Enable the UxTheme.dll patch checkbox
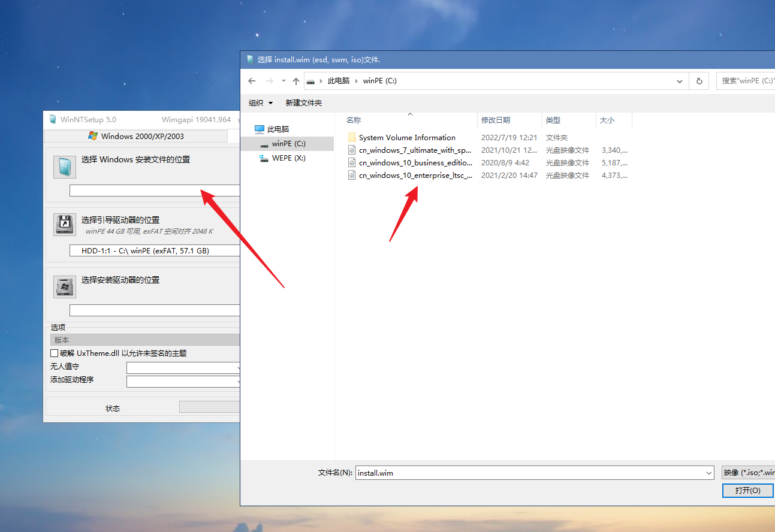Image resolution: width=775 pixels, height=532 pixels. (x=55, y=353)
